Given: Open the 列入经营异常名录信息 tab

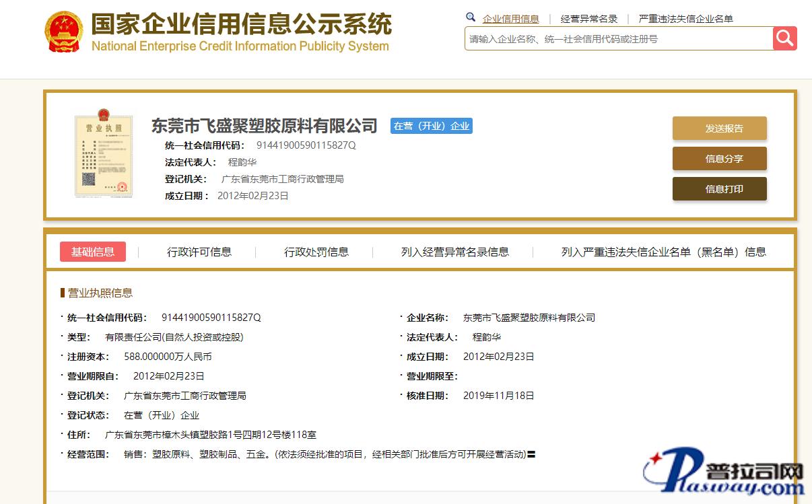Looking at the screenshot, I should 455,252.
